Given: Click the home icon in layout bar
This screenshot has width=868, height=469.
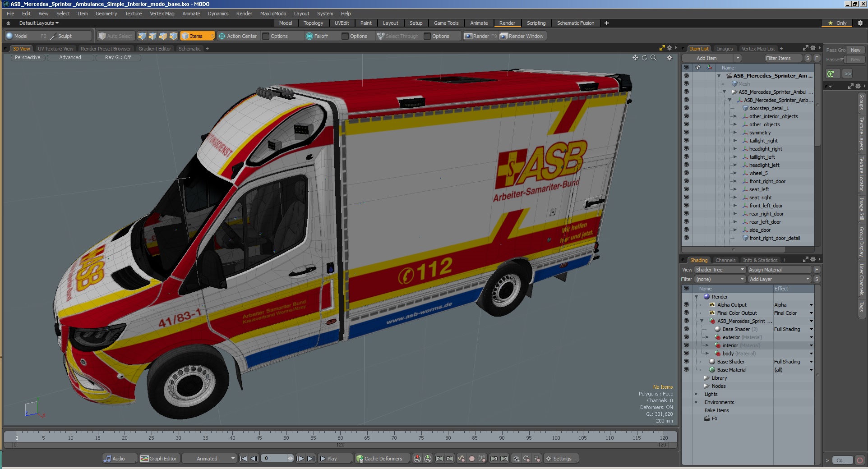Looking at the screenshot, I should pyautogui.click(x=8, y=23).
